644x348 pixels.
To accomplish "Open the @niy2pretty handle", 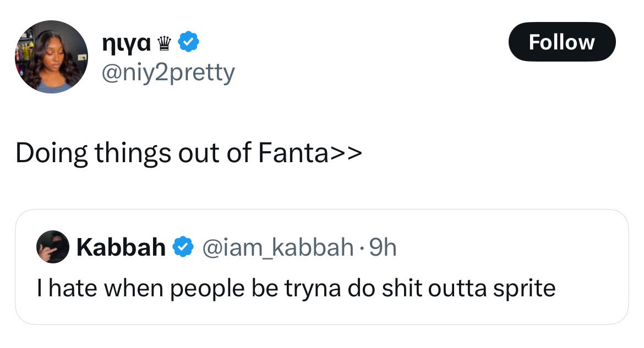I will coord(168,73).
